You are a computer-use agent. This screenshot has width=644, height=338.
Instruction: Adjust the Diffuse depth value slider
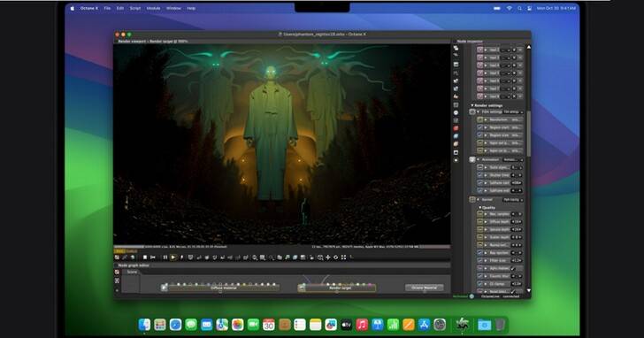517,222
